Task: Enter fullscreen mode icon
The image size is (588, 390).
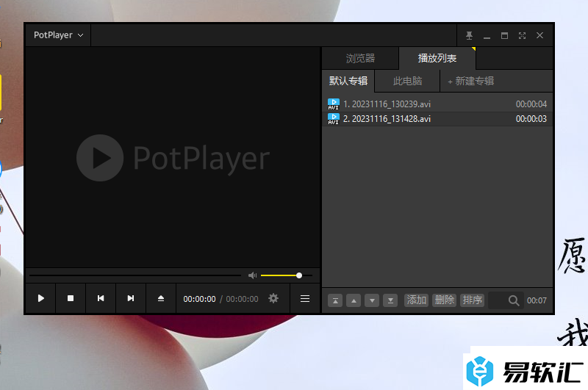Action: tap(522, 35)
